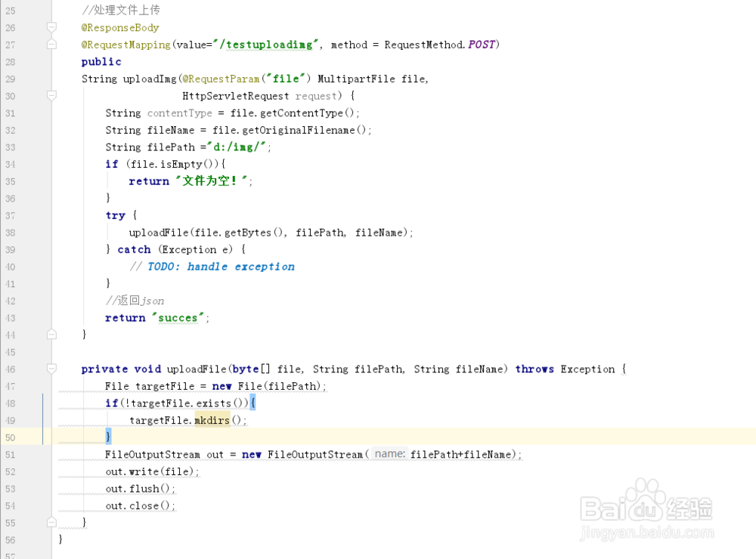Click the @RequestMapping annotation
The image size is (756, 559).
[125, 45]
